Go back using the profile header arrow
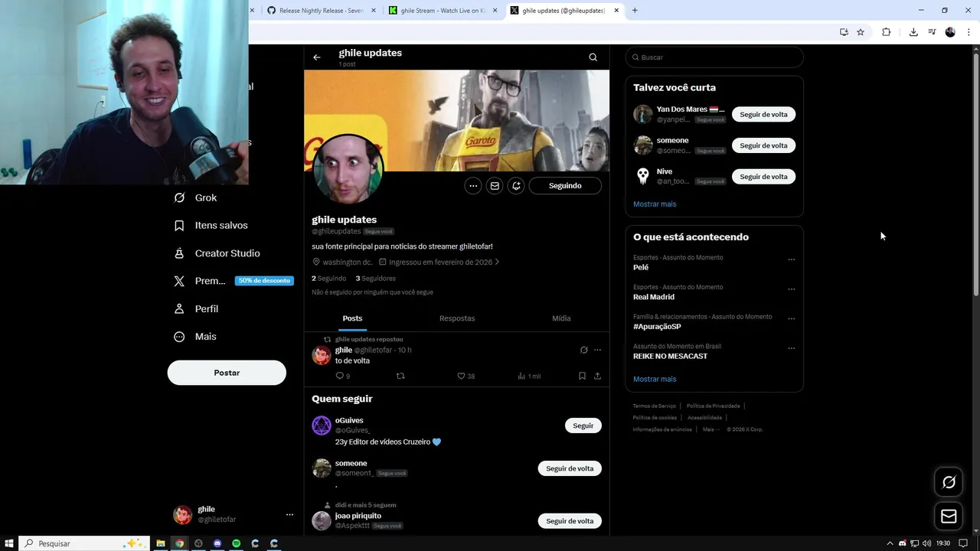This screenshot has height=551, width=980. (x=316, y=57)
